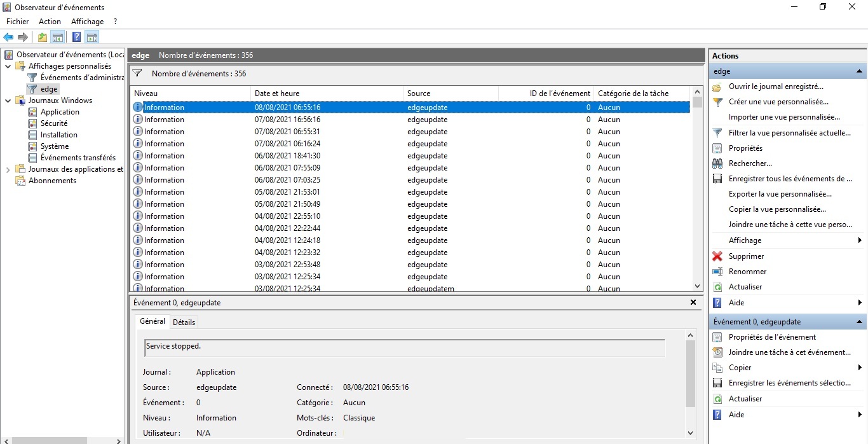The width and height of the screenshot is (868, 444).
Task: Switch to the Détails tab
Action: pos(184,322)
